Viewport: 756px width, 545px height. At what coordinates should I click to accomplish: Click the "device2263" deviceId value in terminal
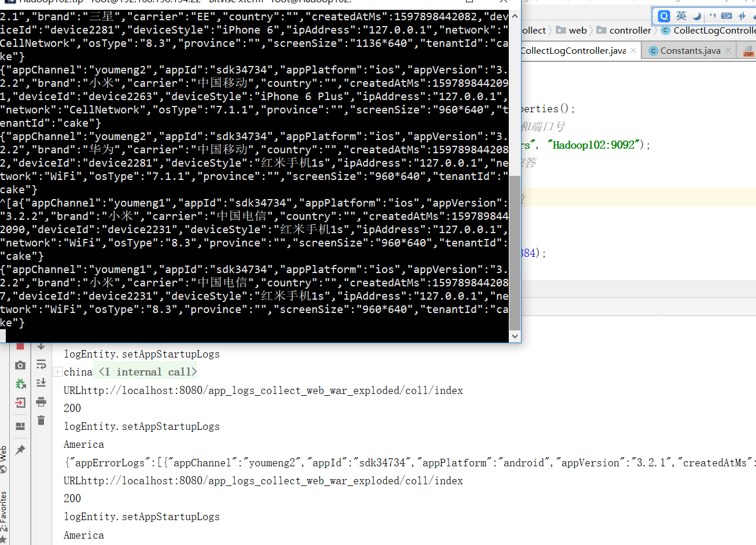click(x=120, y=97)
